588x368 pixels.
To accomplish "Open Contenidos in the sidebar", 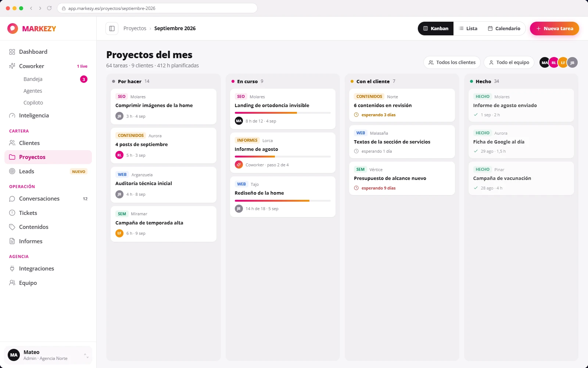I will [x=48, y=227].
